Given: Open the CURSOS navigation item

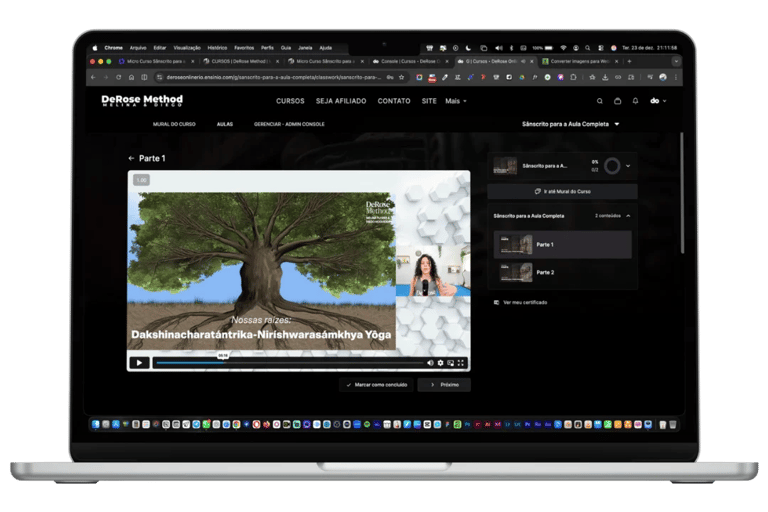Looking at the screenshot, I should [290, 101].
